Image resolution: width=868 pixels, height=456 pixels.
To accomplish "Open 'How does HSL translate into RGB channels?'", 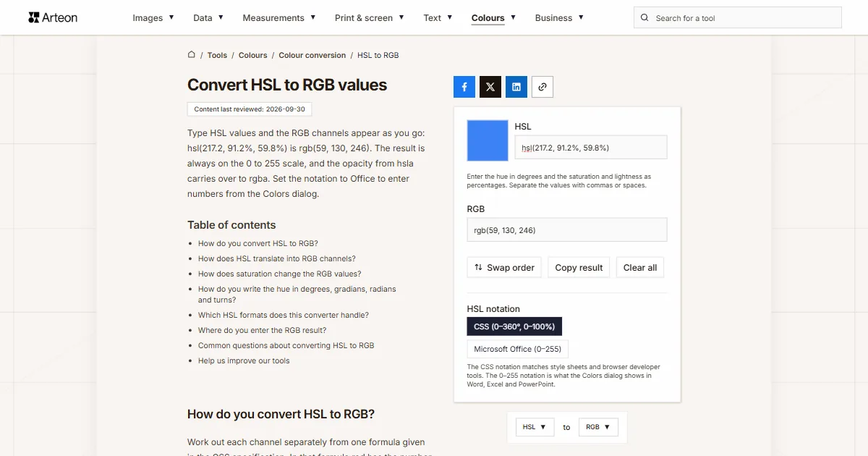I will pyautogui.click(x=277, y=258).
